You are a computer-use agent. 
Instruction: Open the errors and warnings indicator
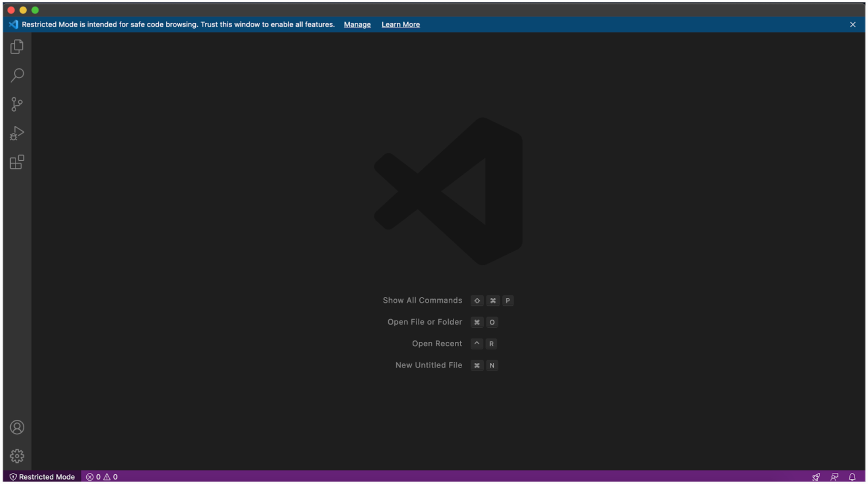pyautogui.click(x=102, y=477)
